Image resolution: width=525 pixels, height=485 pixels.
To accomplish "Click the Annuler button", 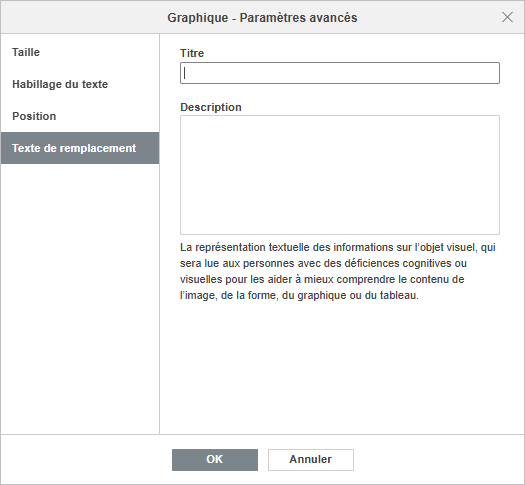I will (311, 460).
